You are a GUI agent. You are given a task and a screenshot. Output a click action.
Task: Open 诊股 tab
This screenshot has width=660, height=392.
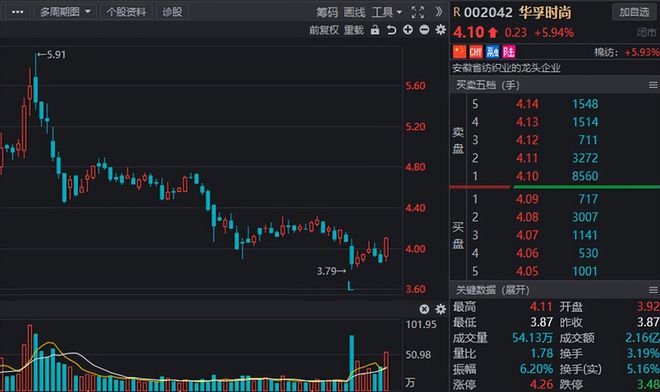point(172,12)
